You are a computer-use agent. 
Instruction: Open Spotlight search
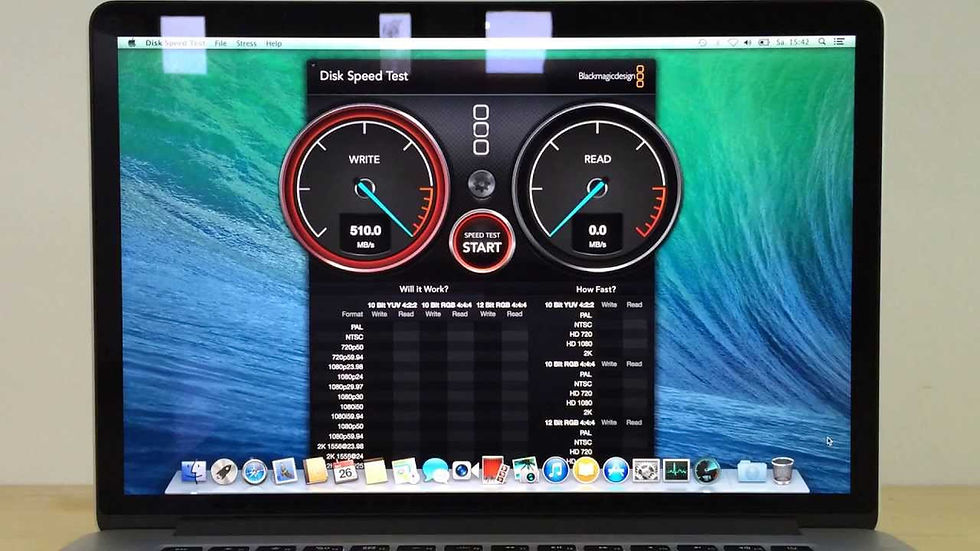coord(822,42)
